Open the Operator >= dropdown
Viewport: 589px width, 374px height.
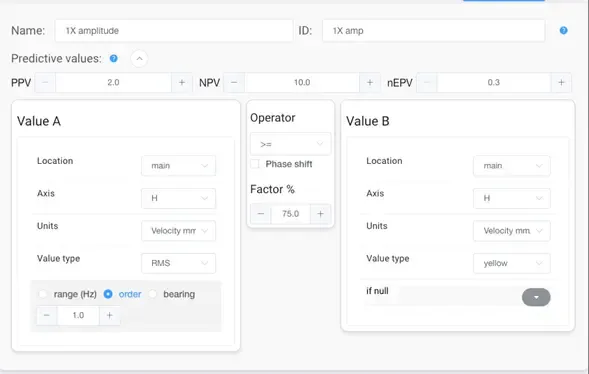(x=291, y=144)
